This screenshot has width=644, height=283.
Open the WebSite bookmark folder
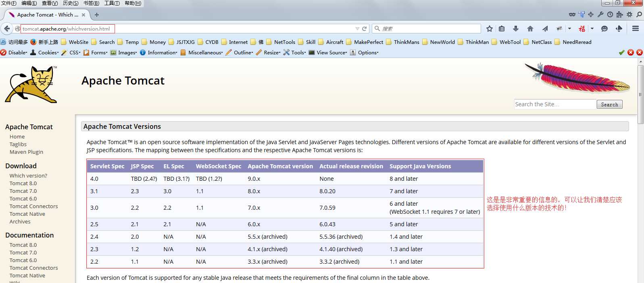click(x=75, y=42)
